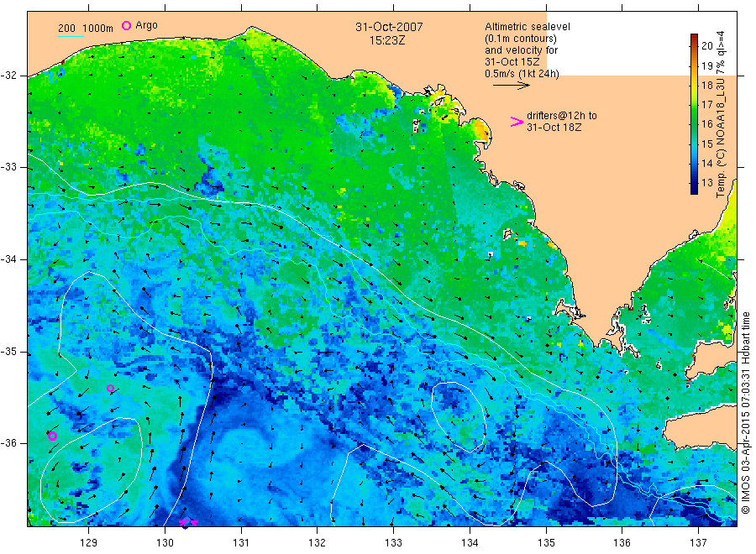Click the -32 latitude axis label
This screenshot has width=756, height=554.
point(8,76)
